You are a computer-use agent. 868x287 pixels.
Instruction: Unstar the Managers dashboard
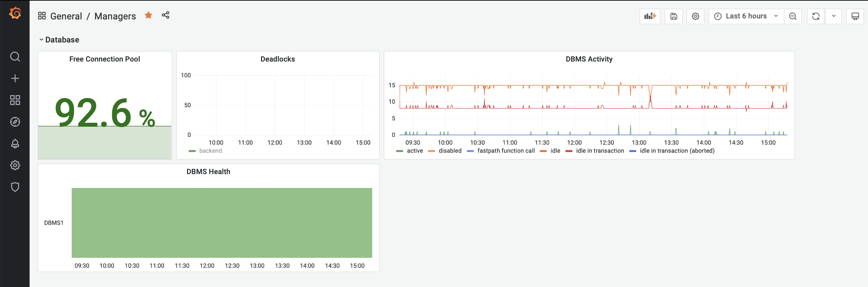[148, 15]
